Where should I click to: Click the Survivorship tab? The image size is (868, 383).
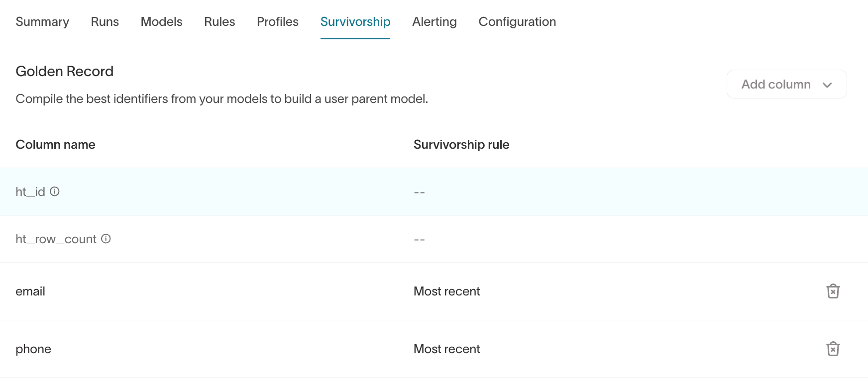click(355, 21)
